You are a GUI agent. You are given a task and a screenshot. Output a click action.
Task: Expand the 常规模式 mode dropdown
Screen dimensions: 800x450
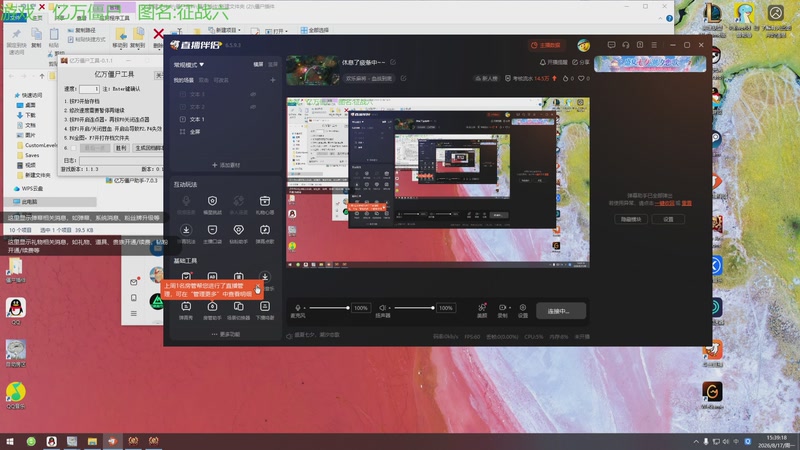click(189, 65)
